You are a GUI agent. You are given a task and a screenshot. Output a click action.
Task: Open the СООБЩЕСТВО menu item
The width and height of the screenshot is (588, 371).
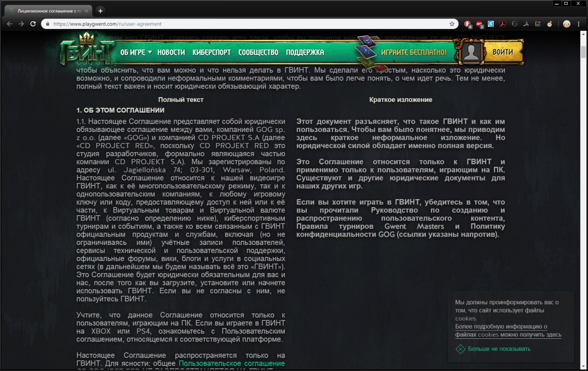258,52
